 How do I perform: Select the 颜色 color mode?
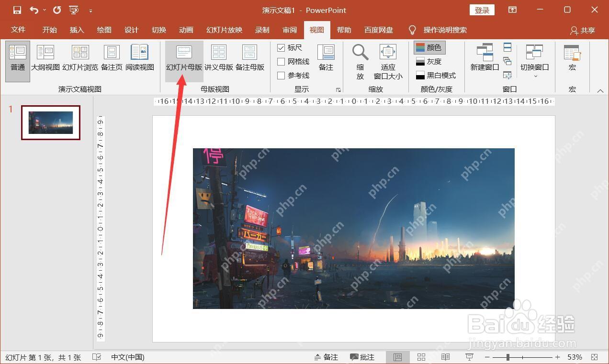click(x=429, y=47)
